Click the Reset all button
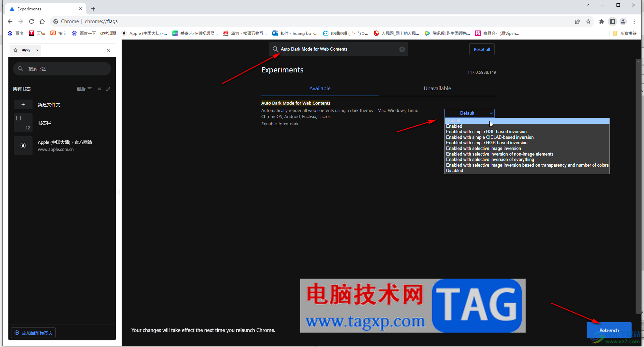644x347 pixels. [x=482, y=49]
